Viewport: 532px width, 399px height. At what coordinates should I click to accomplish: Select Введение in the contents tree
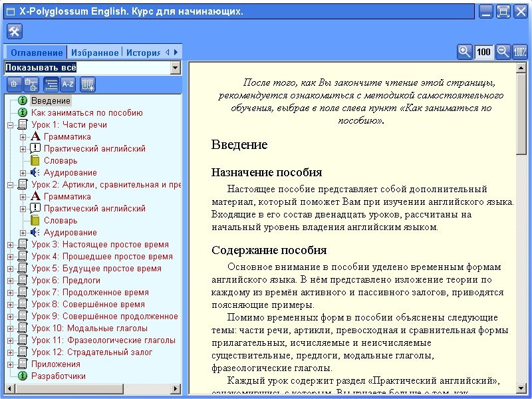[x=51, y=101]
